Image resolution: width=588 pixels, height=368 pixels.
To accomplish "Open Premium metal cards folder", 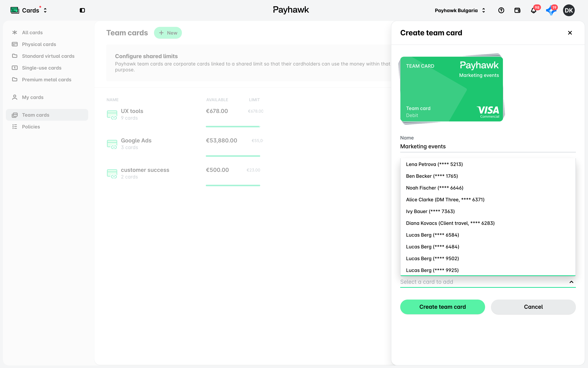I will coord(47,80).
